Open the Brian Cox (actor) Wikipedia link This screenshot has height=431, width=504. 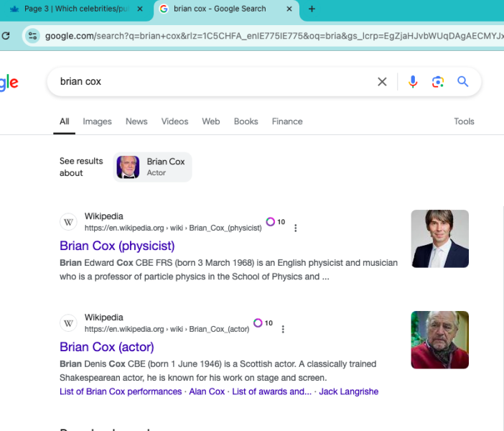106,347
